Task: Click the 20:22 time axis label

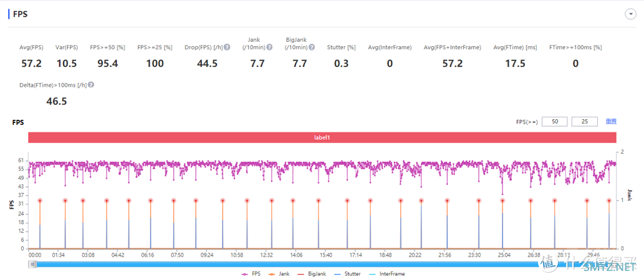Action: tap(415, 255)
